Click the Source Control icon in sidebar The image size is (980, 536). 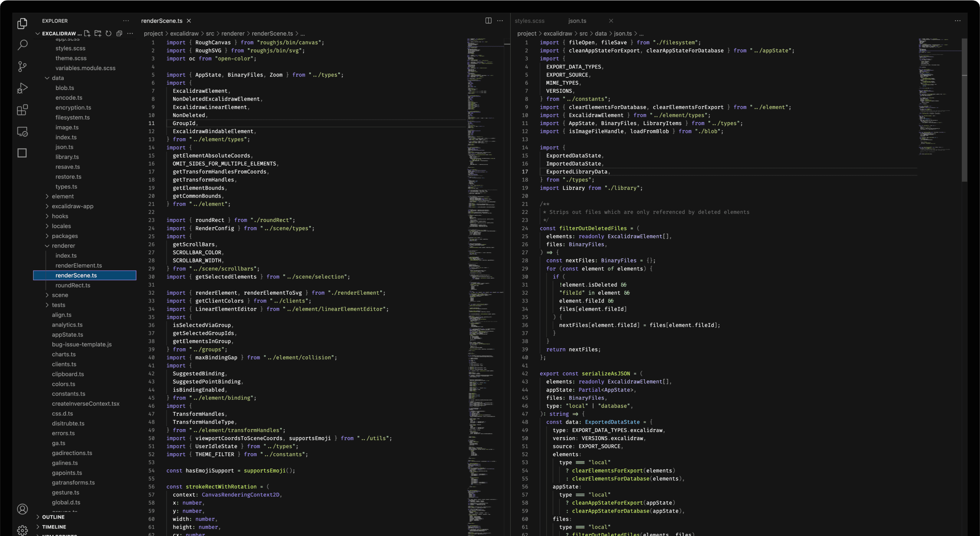click(22, 66)
